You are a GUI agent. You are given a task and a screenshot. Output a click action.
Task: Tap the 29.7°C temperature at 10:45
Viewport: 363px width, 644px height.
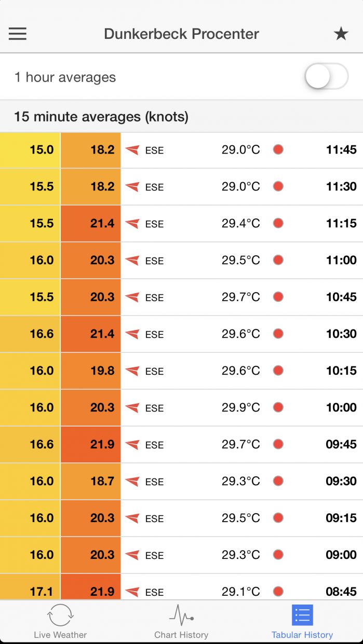click(241, 297)
